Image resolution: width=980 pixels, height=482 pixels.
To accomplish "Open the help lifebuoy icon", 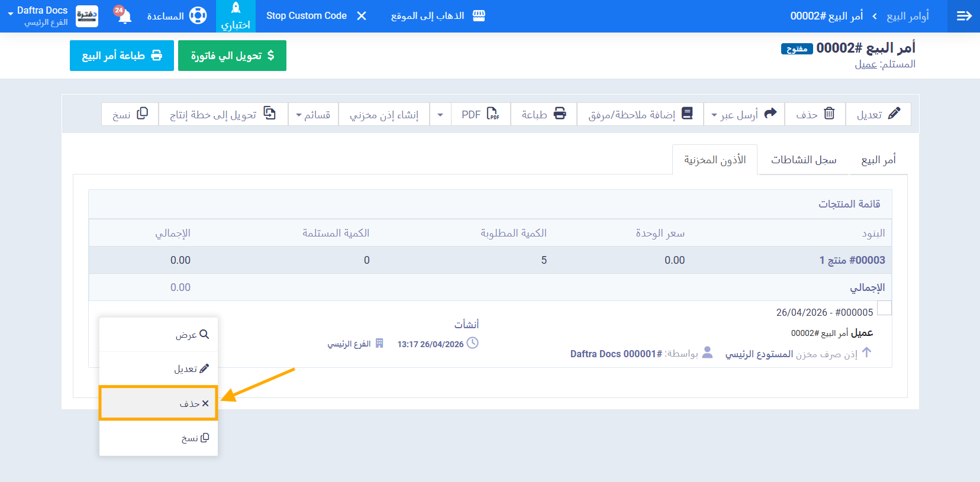I will pyautogui.click(x=198, y=16).
